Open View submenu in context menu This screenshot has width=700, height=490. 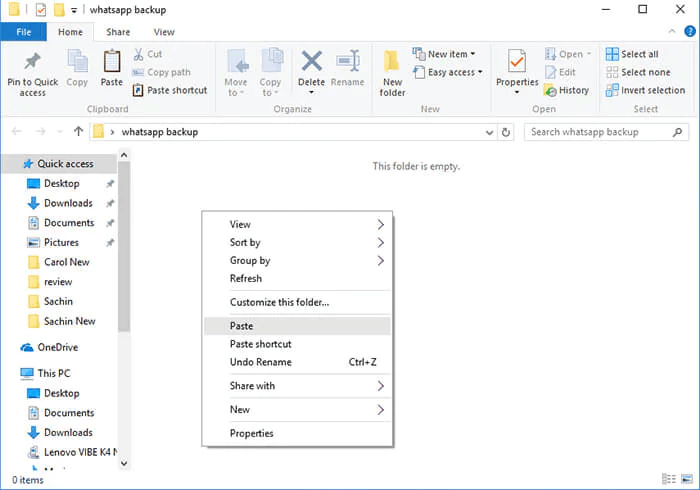297,224
